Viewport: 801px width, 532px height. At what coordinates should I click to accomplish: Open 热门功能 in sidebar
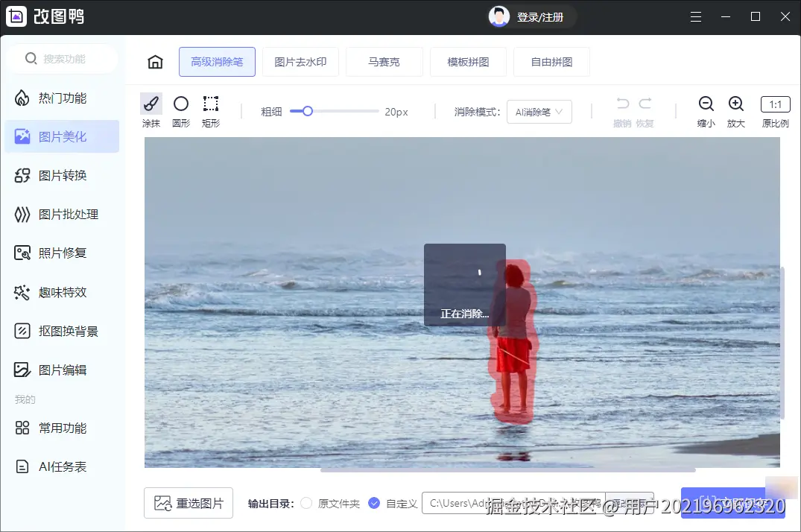[x=62, y=98]
